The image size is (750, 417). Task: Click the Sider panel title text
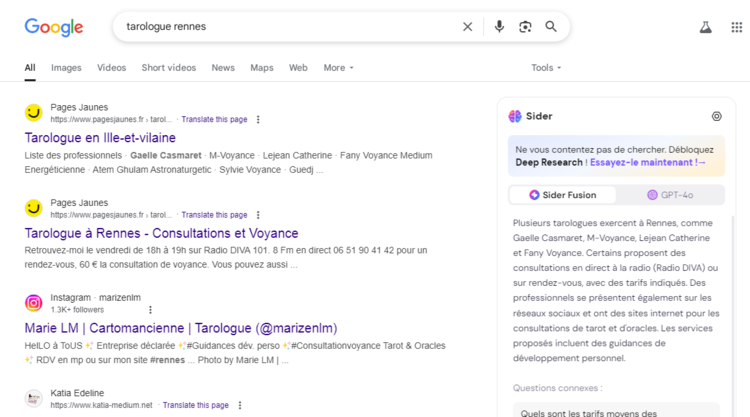pos(539,116)
